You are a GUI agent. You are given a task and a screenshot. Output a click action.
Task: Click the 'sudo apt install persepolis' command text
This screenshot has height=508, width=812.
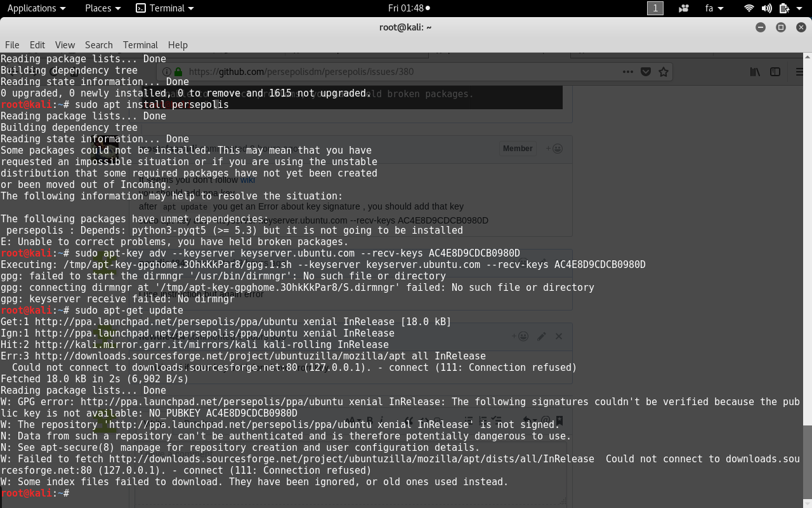[152, 105]
